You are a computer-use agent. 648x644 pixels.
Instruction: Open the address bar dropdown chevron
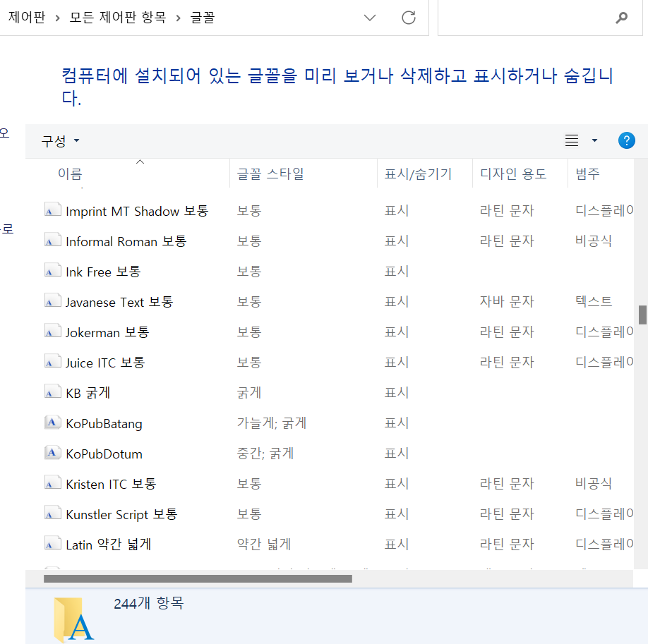pyautogui.click(x=370, y=18)
